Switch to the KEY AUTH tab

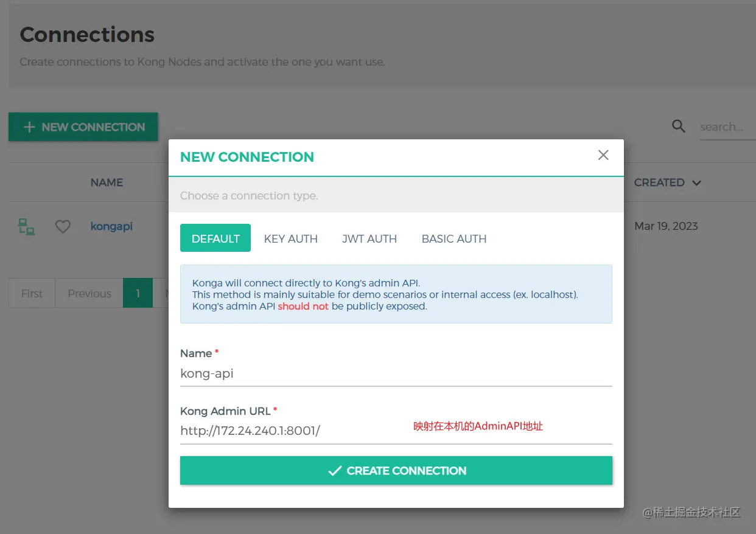tap(291, 238)
